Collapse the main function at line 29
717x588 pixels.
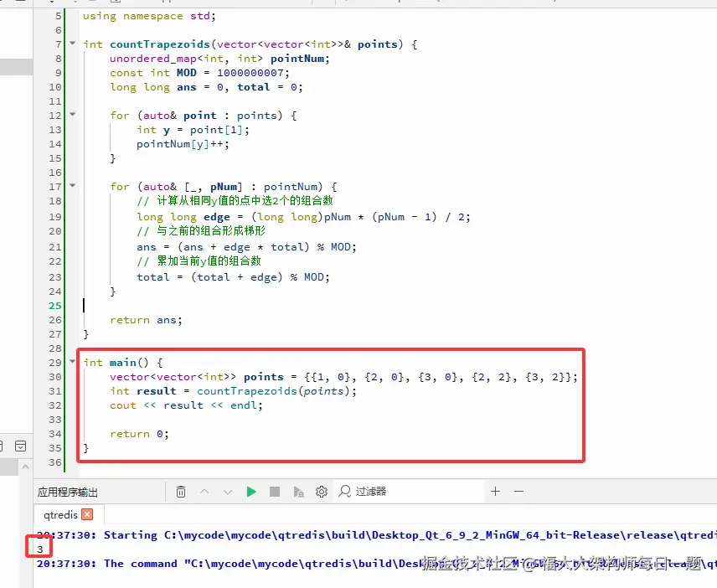coord(72,361)
